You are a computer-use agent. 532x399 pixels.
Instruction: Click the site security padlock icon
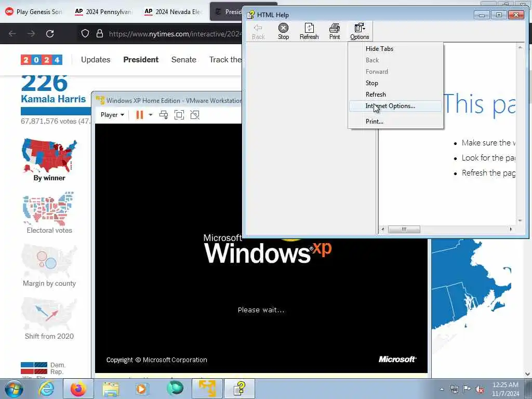(x=100, y=33)
